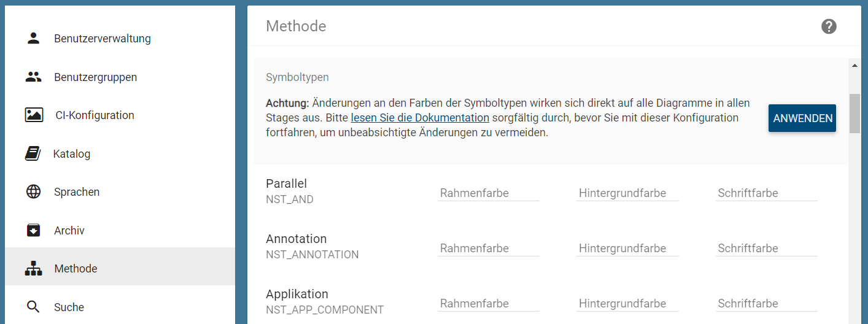This screenshot has width=868, height=324.
Task: Click the Methode hierarchy icon
Action: (x=33, y=269)
